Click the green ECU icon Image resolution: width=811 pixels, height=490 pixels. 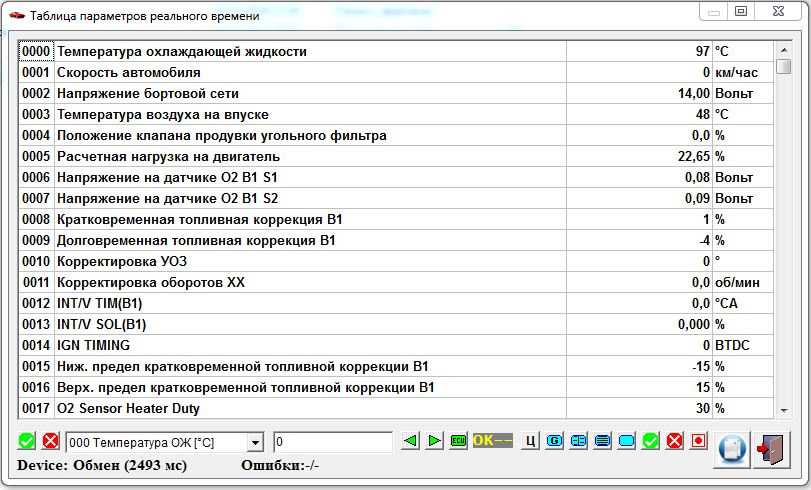pyautogui.click(x=458, y=441)
